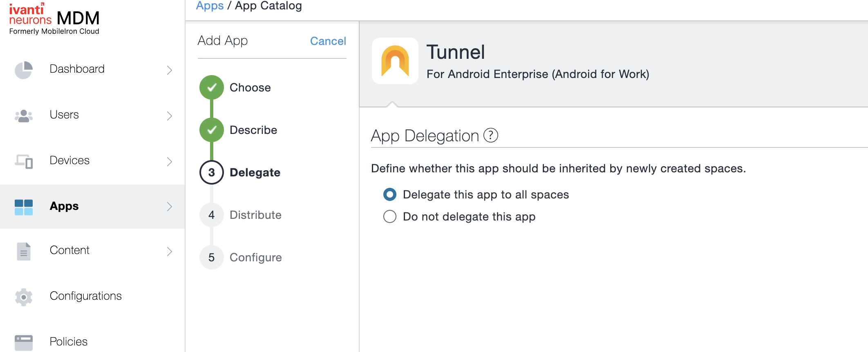Expand the Users menu chevron
This screenshot has width=868, height=352.
tap(170, 116)
